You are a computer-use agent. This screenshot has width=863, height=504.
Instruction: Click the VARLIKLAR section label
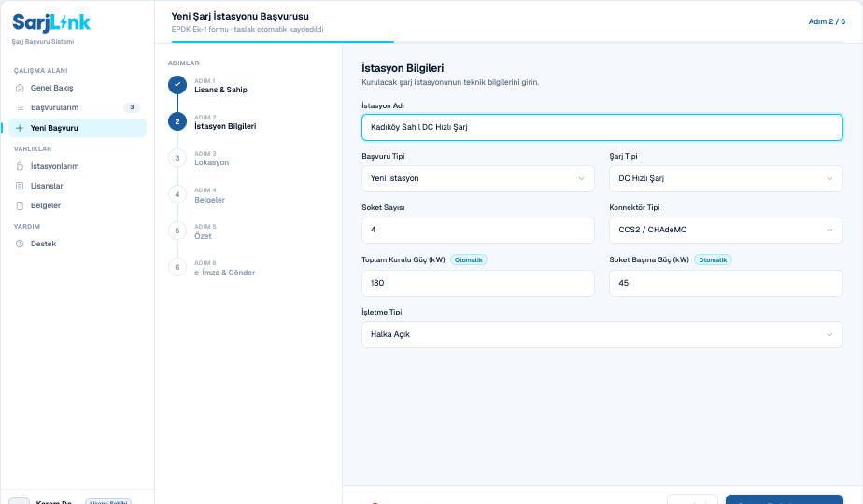pyautogui.click(x=33, y=149)
